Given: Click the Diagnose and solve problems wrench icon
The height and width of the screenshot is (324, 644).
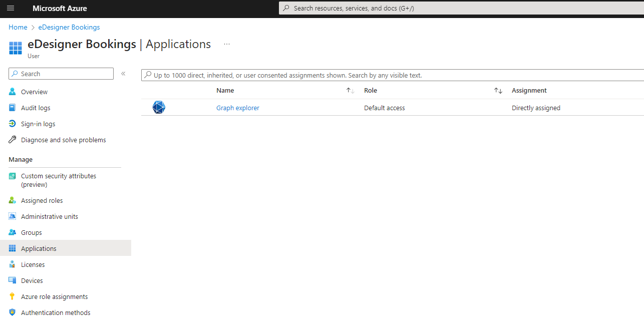Looking at the screenshot, I should click(13, 140).
